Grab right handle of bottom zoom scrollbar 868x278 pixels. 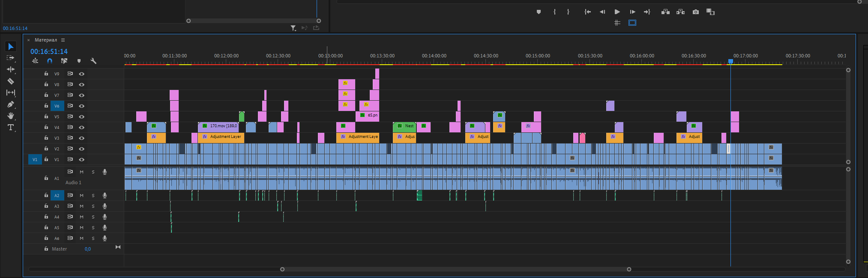click(629, 269)
